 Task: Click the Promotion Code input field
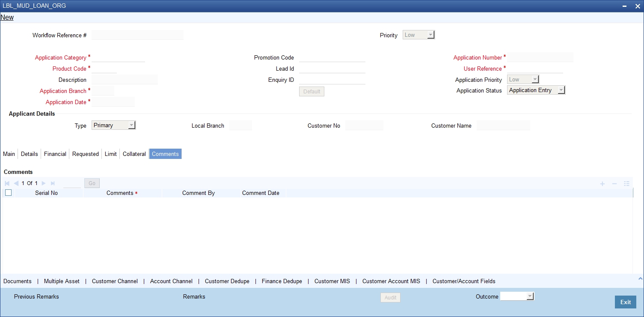point(332,57)
